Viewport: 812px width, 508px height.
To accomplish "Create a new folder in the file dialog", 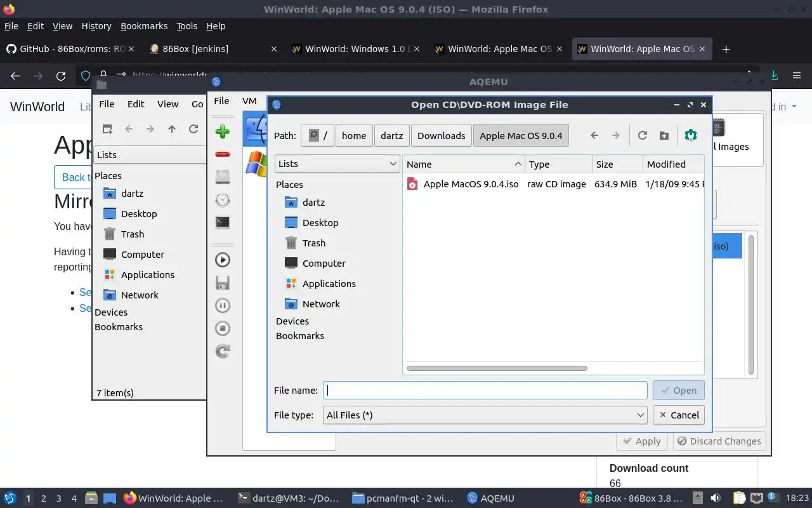I will click(664, 135).
